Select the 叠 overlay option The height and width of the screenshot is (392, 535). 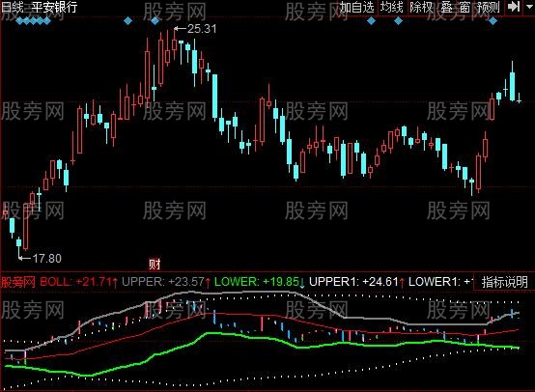pos(447,7)
